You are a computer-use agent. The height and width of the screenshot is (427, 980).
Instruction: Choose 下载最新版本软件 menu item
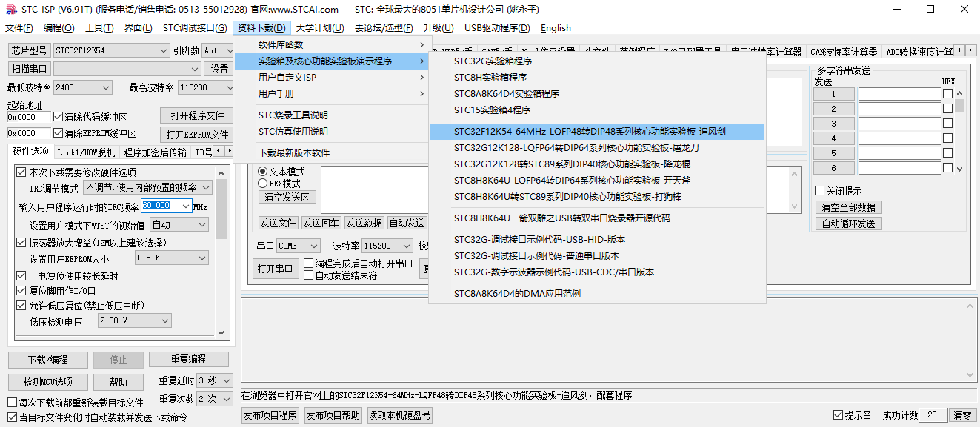click(x=331, y=153)
